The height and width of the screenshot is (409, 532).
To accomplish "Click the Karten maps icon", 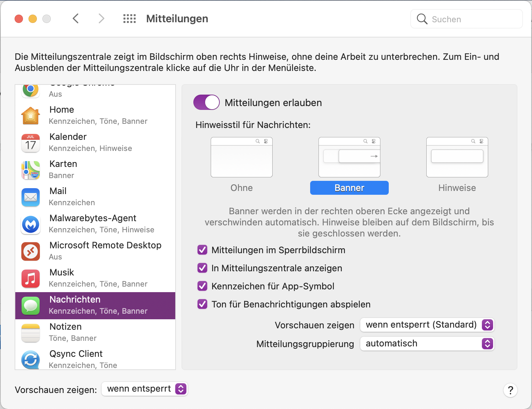I will 31,170.
